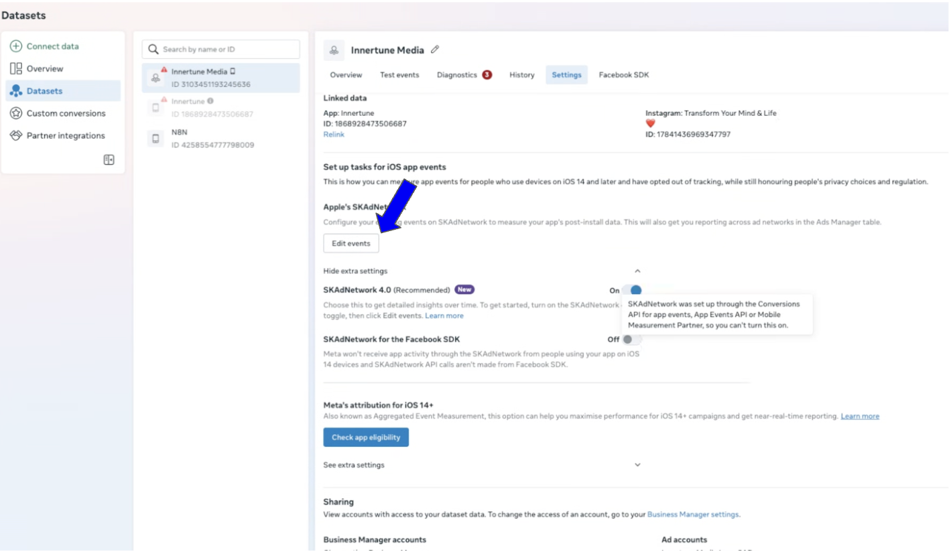Open the Facebook SDK tab
This screenshot has width=949, height=560.
coord(623,75)
